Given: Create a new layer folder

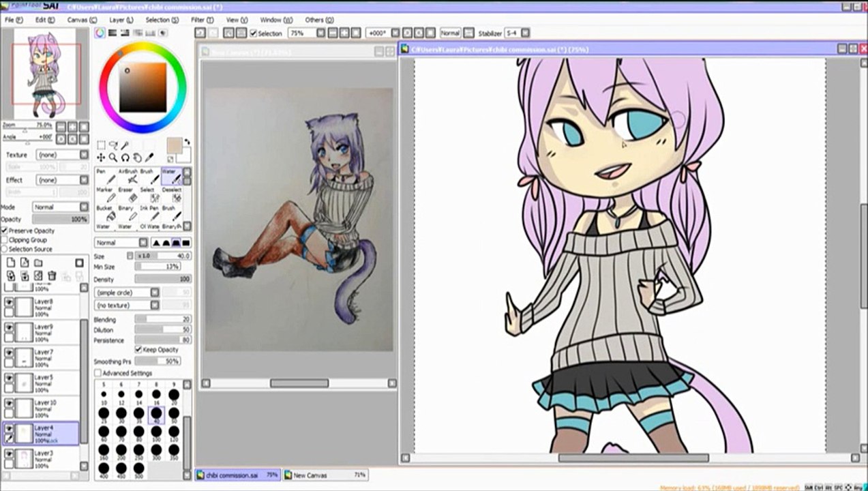Looking at the screenshot, I should pos(38,263).
